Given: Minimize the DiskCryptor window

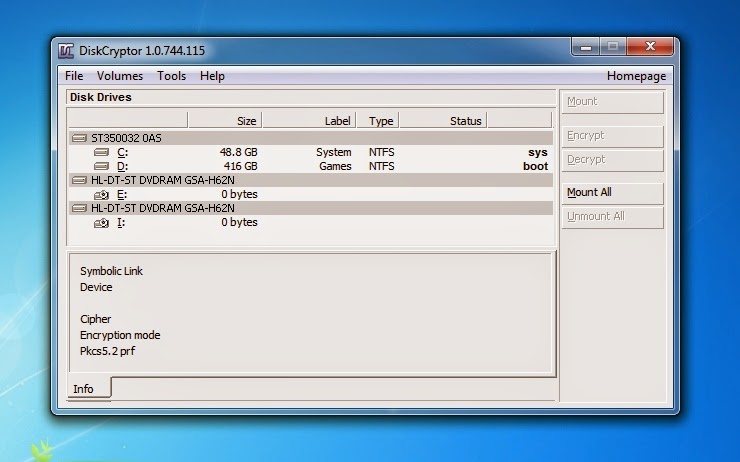Looking at the screenshot, I should tap(586, 47).
